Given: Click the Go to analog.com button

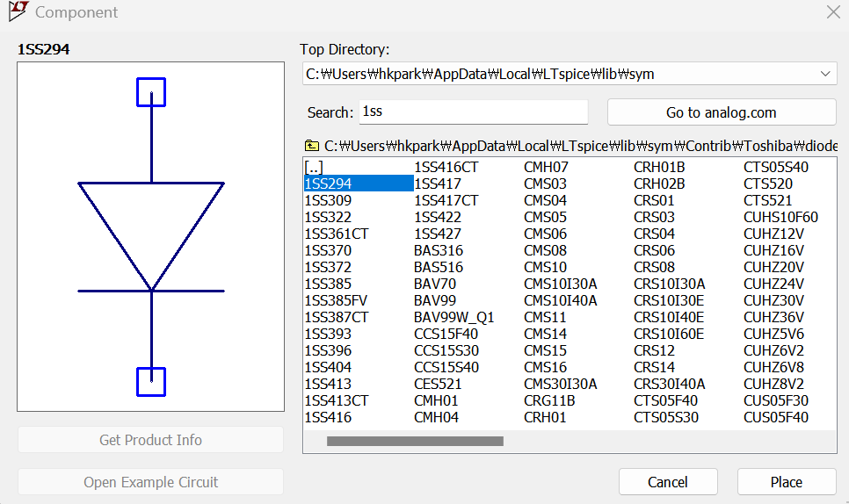Looking at the screenshot, I should (722, 112).
